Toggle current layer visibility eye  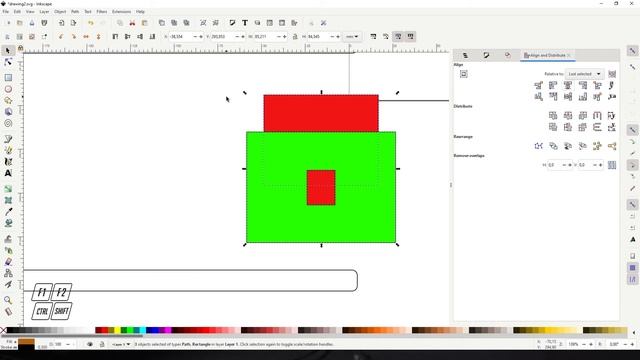point(90,344)
